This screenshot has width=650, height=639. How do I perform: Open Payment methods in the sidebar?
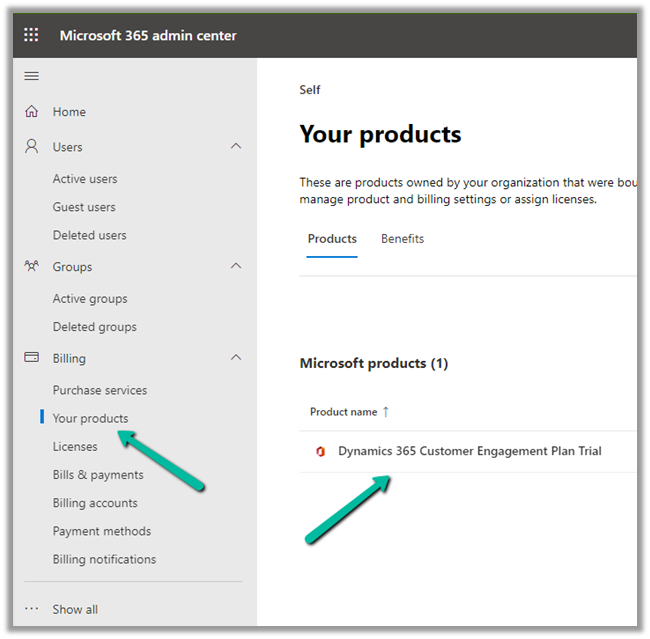pos(102,531)
